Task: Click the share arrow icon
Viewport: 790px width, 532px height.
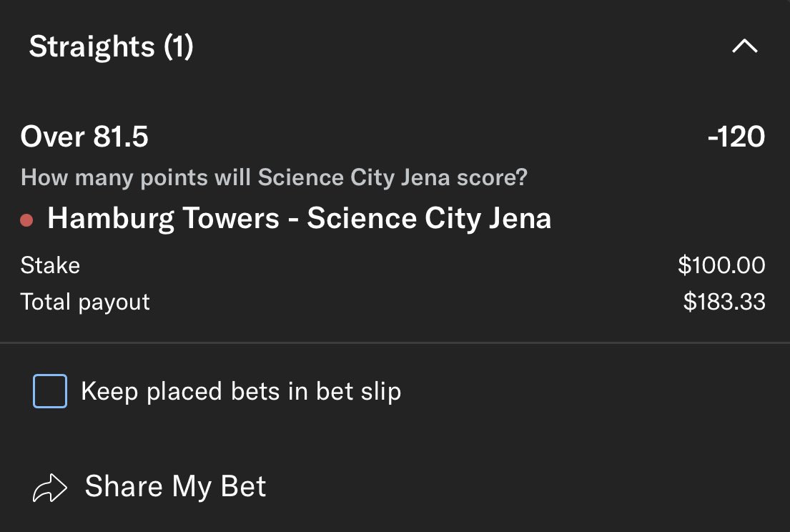Action: tap(50, 488)
